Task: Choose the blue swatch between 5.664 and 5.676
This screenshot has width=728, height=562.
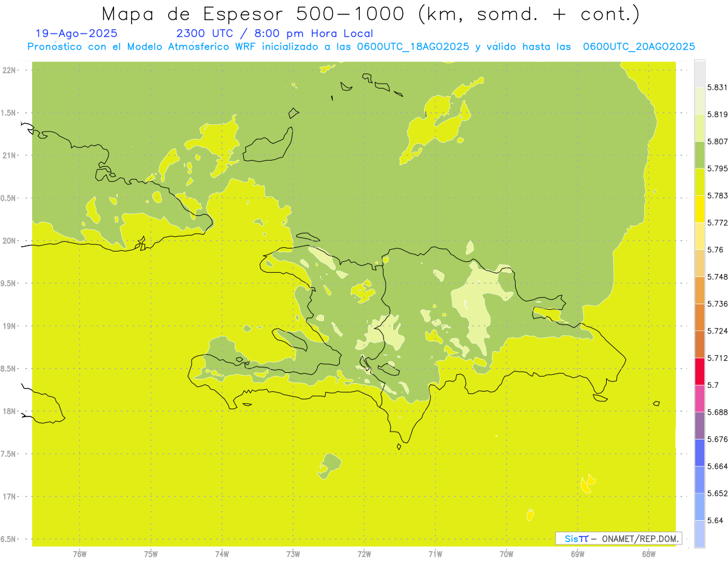Action: pyautogui.click(x=699, y=452)
